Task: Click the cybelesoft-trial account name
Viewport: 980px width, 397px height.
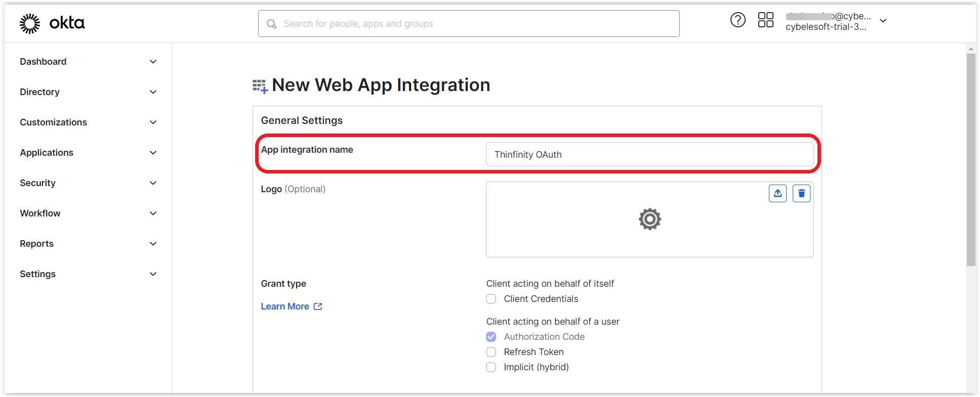Action: (826, 27)
